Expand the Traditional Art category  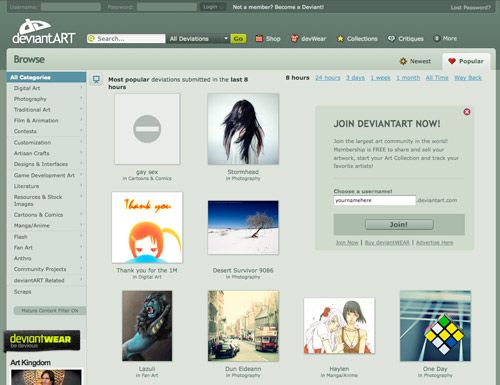click(x=46, y=110)
